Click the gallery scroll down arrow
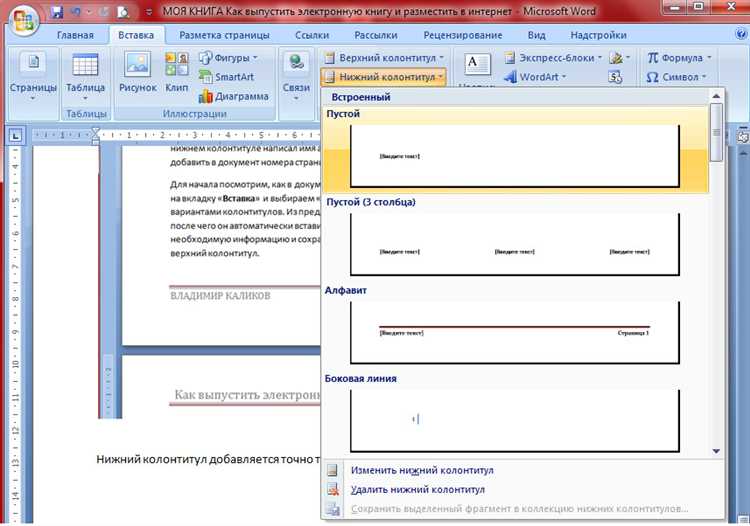The width and height of the screenshot is (750, 526). click(716, 451)
